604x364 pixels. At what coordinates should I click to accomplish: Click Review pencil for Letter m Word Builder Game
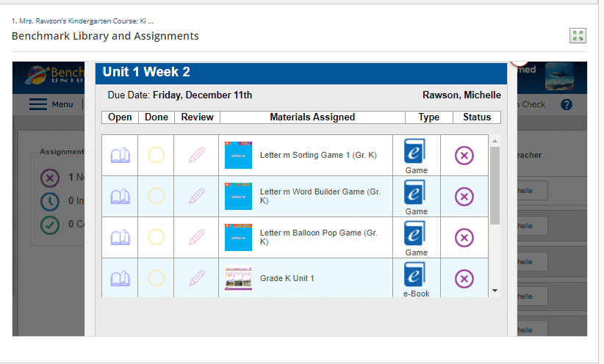pyautogui.click(x=196, y=196)
